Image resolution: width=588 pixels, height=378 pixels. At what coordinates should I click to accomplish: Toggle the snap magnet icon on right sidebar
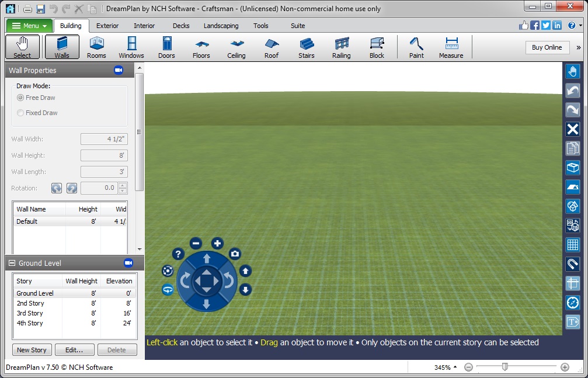pyautogui.click(x=572, y=263)
